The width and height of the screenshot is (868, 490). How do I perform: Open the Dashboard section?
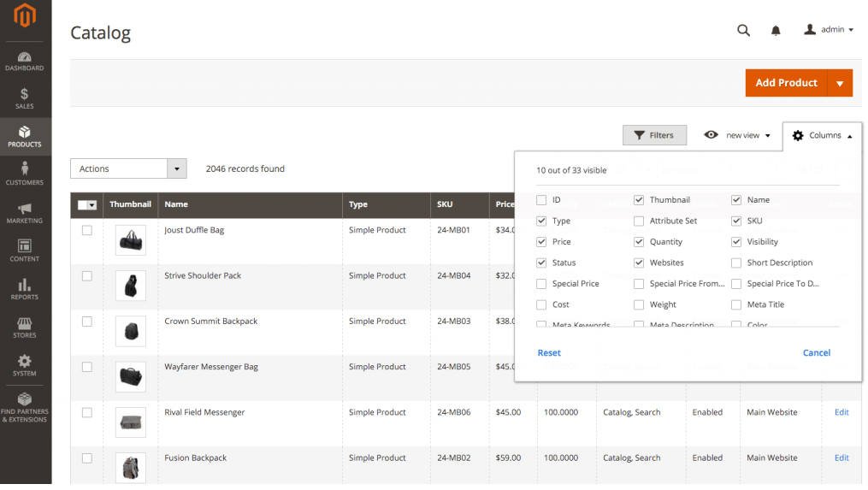(24, 62)
